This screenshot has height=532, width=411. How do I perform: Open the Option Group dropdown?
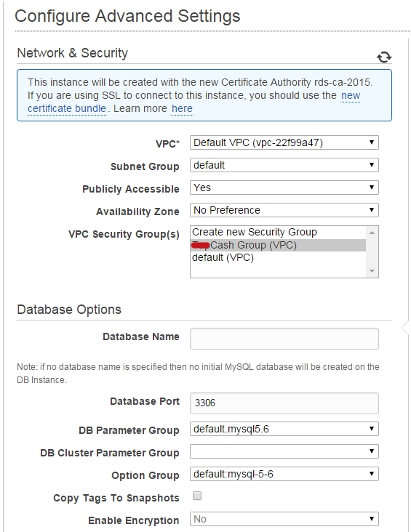click(284, 474)
